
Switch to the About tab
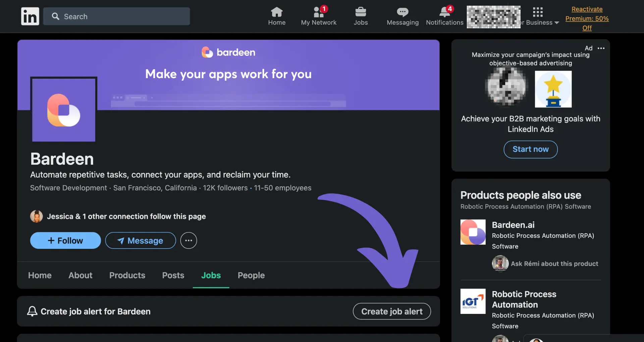click(x=80, y=275)
